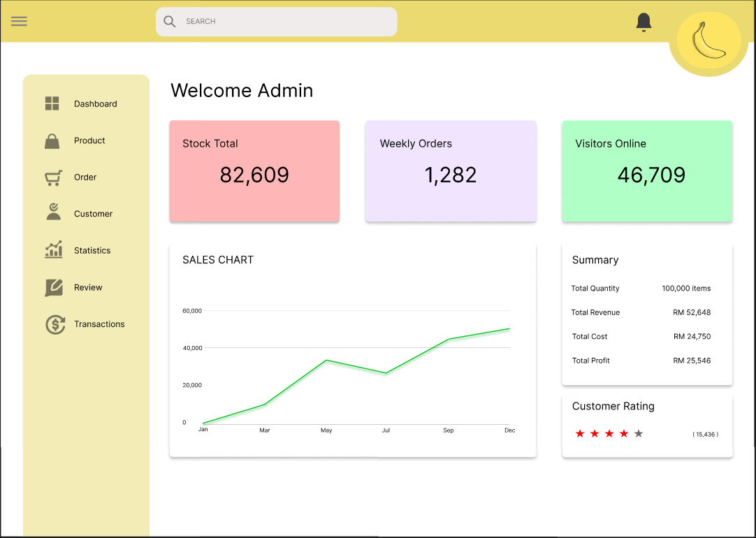The width and height of the screenshot is (756, 538).
Task: Click the Dashboard grid icon
Action: [52, 104]
